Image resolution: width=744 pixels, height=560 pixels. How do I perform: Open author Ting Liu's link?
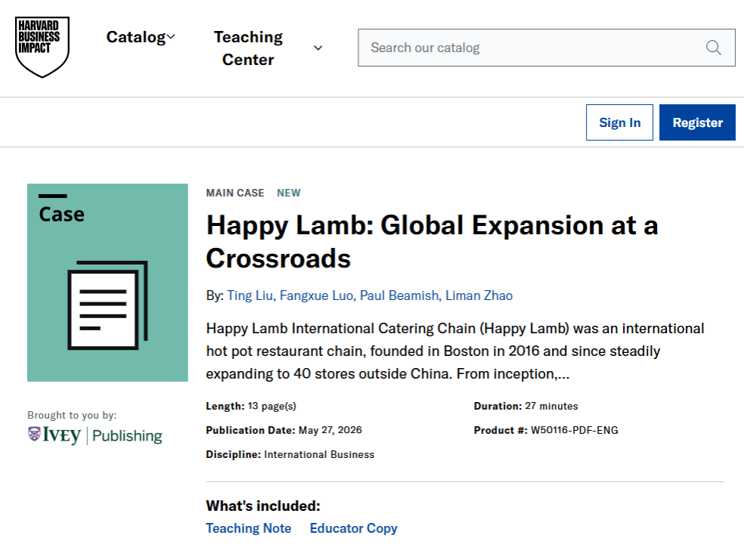250,295
